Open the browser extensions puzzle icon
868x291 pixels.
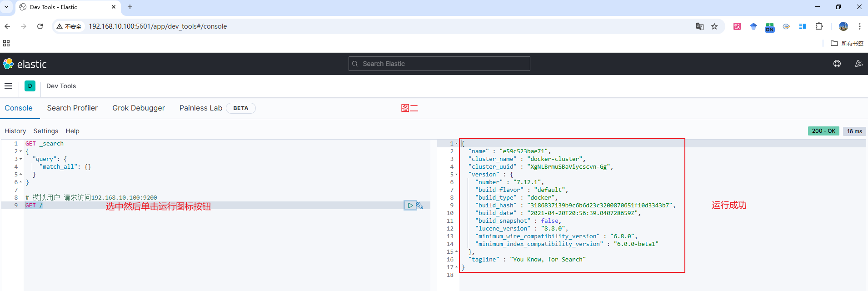[819, 26]
